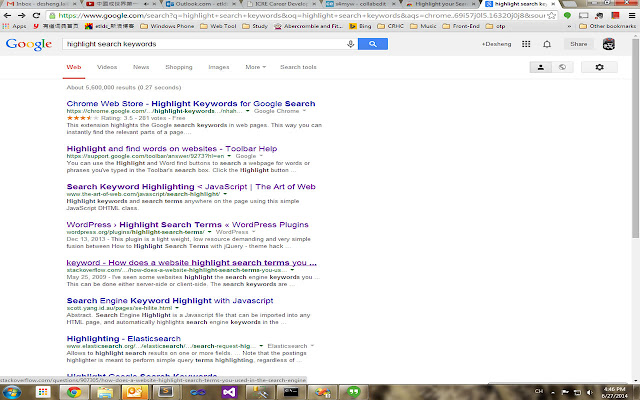Viewport: 640px width, 400px height.
Task: Click the green extension icon beside address bar
Action: 567,16
